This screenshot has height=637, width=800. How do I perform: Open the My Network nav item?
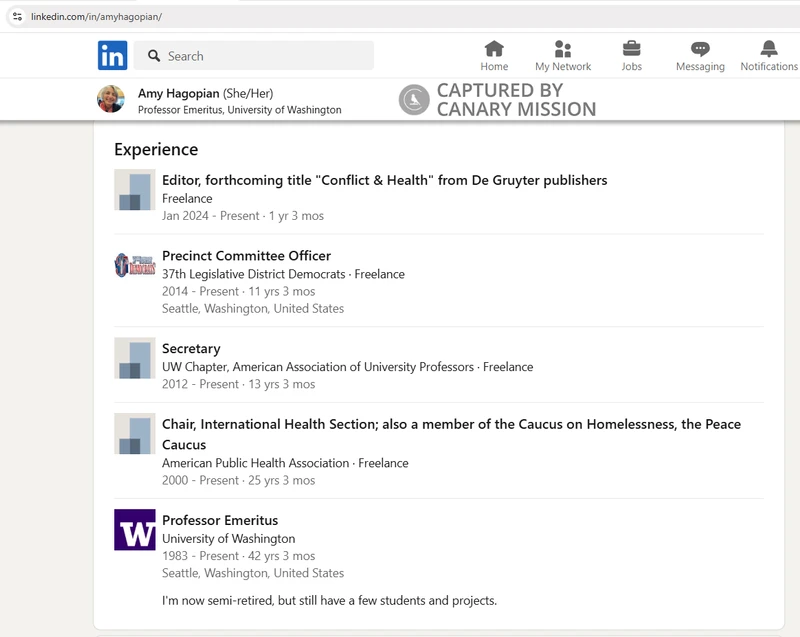pos(563,56)
